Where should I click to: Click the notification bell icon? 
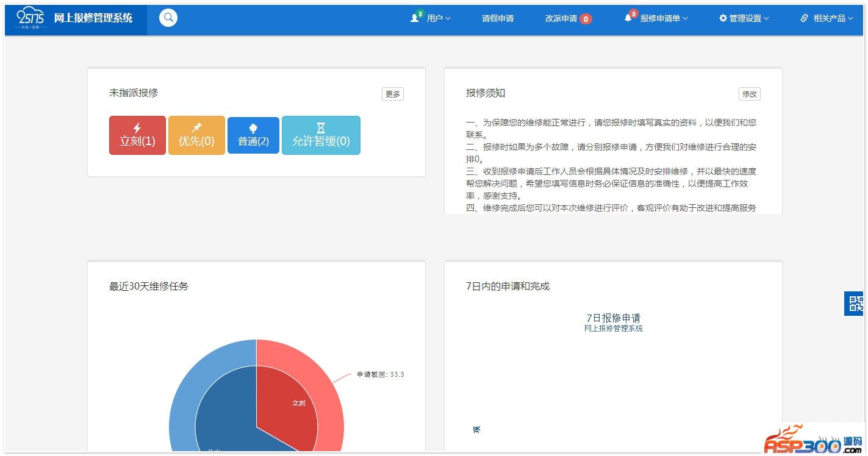(628, 18)
